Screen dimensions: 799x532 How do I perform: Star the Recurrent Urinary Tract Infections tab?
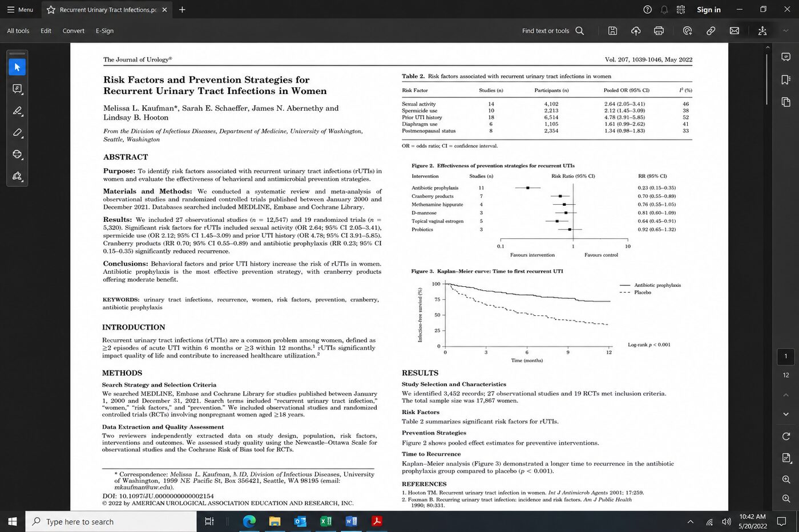(51, 10)
